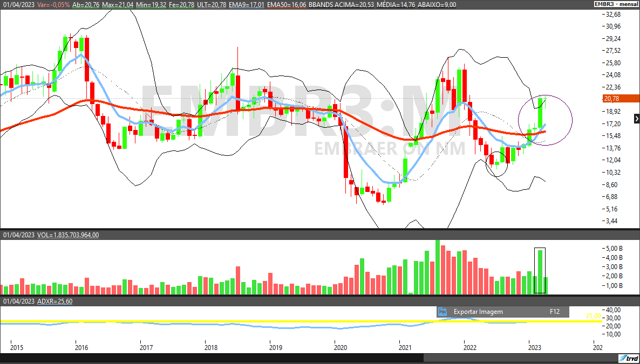Click the orange last price tag 20,78

pyautogui.click(x=620, y=99)
